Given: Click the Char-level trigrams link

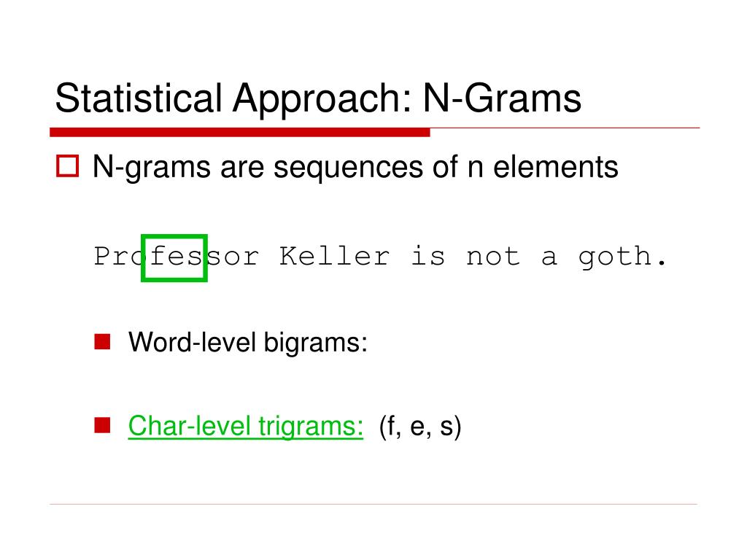Looking at the screenshot, I should pyautogui.click(x=245, y=426).
